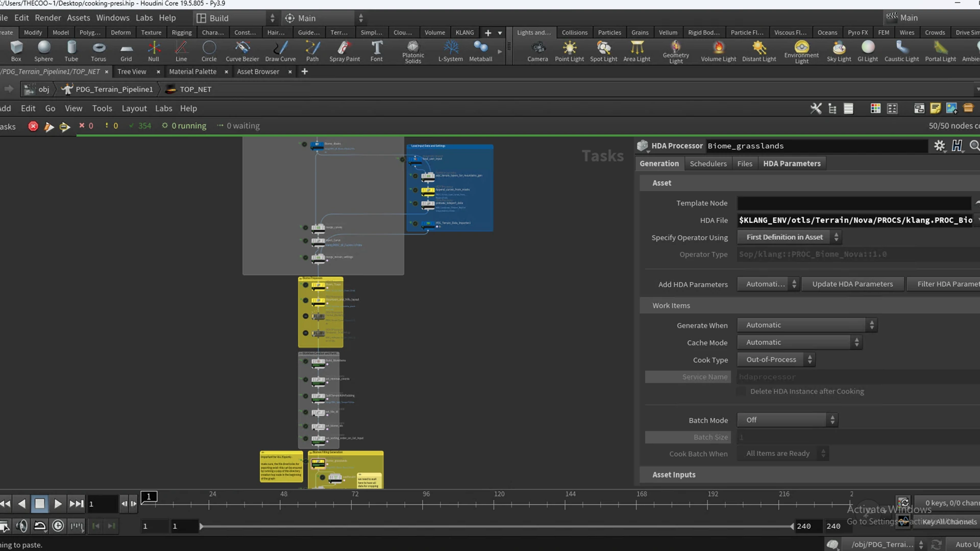Create a Point Light
Viewport: 980px width, 551px height.
click(569, 52)
